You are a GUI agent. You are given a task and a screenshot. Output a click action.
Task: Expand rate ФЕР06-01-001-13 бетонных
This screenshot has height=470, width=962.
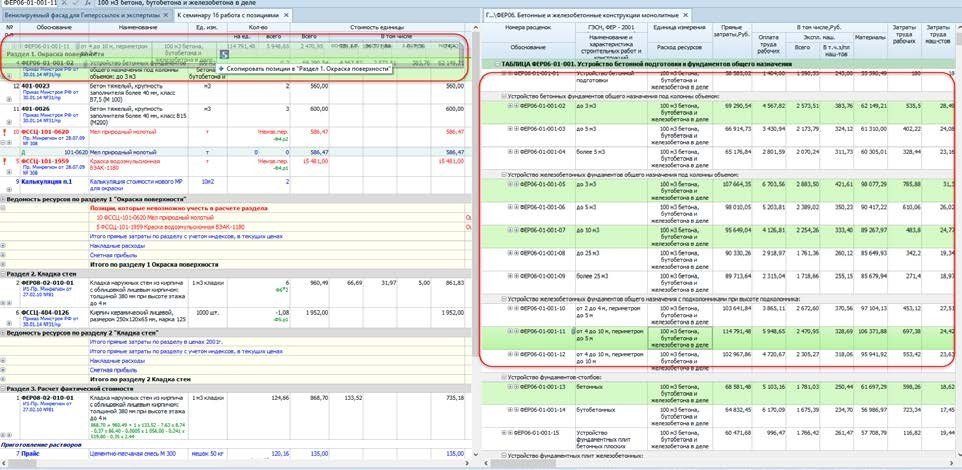click(x=510, y=387)
